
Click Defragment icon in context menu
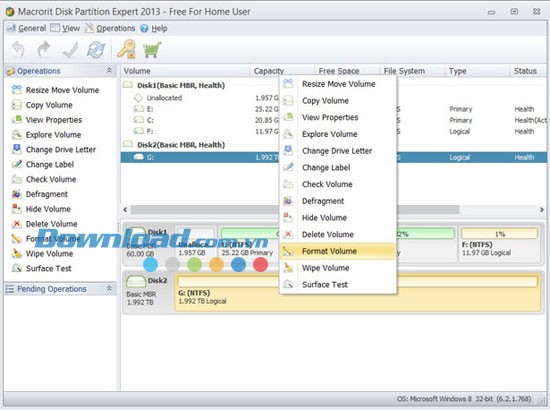point(288,201)
